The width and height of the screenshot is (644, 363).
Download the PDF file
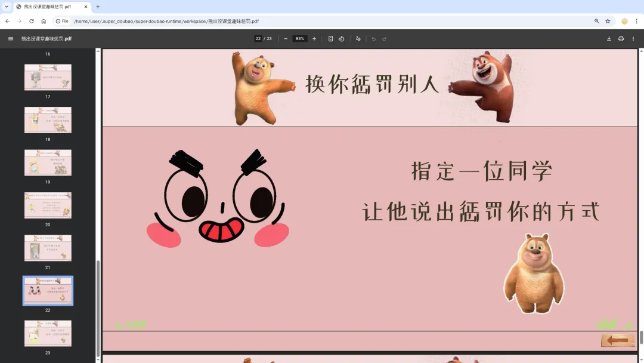(609, 39)
